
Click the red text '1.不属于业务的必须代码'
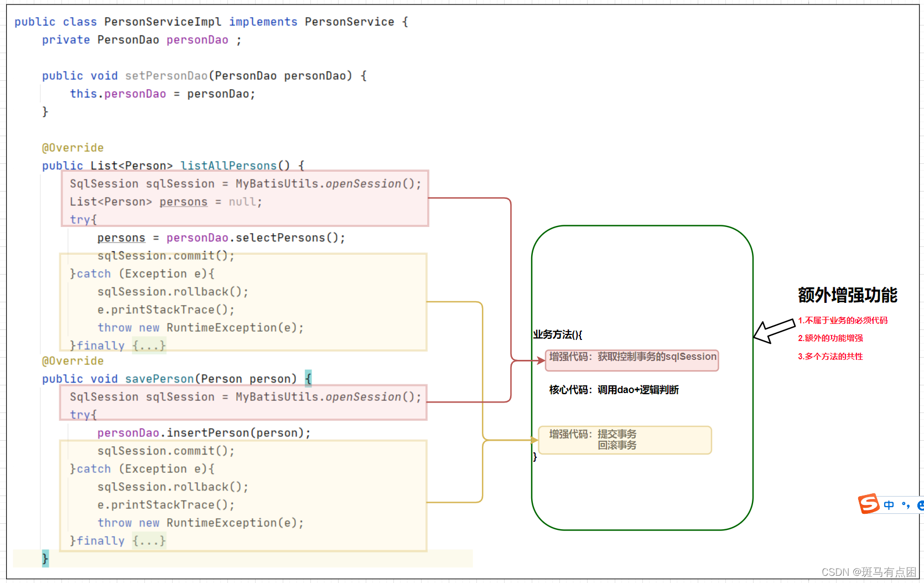pos(843,320)
